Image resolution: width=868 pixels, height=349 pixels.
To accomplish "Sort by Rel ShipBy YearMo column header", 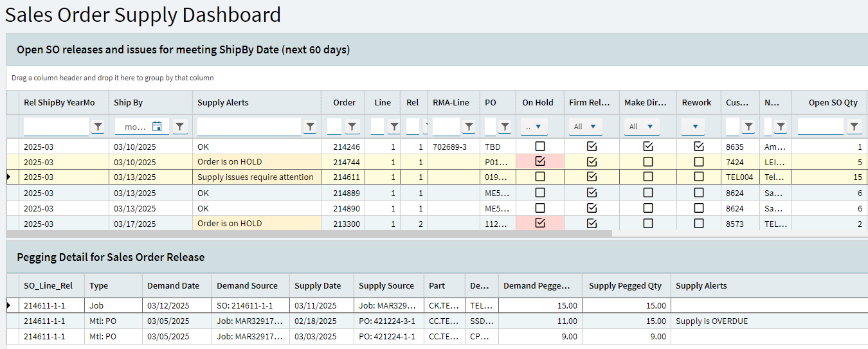I will [x=59, y=102].
